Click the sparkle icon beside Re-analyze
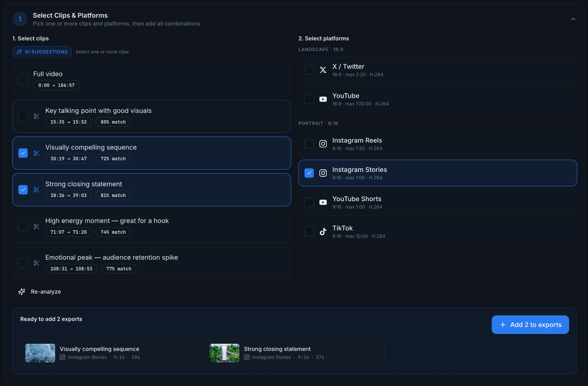 tap(22, 292)
